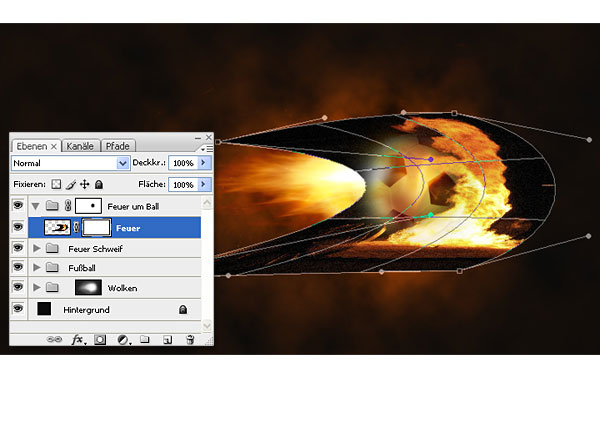
Task: Click the top warp corner square handle
Action: (454, 113)
